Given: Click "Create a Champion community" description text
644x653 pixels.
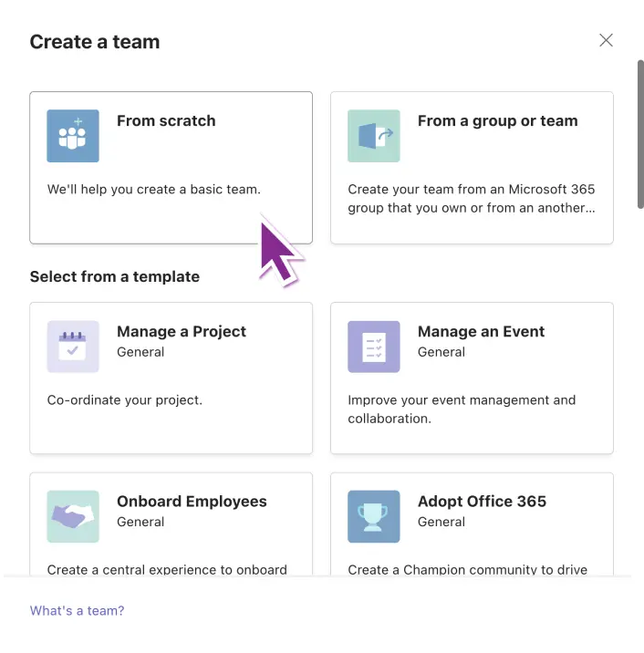Looking at the screenshot, I should pyautogui.click(x=467, y=570).
